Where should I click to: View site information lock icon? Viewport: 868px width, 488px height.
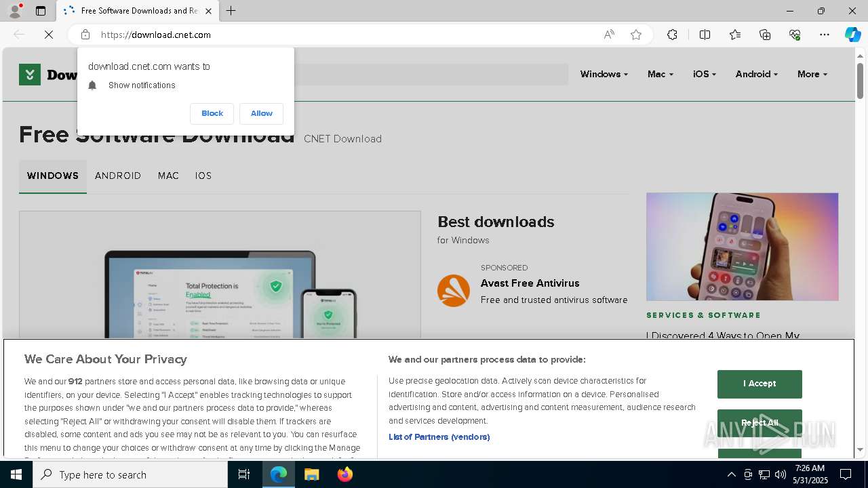coord(85,35)
